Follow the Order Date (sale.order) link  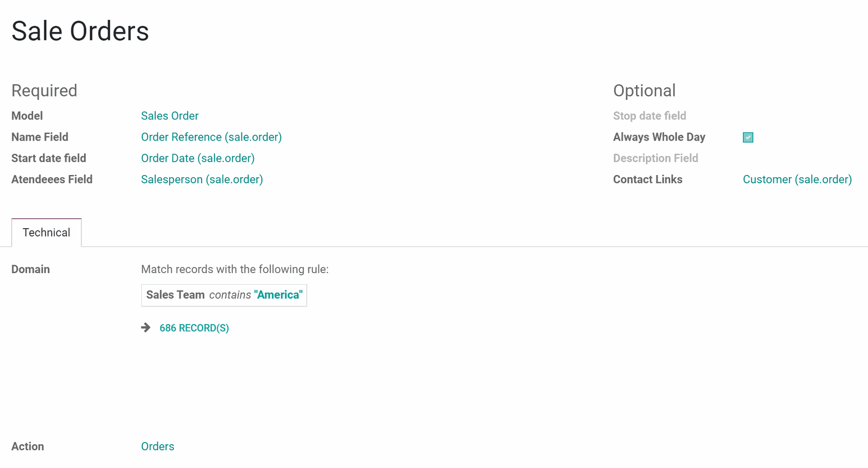(198, 158)
